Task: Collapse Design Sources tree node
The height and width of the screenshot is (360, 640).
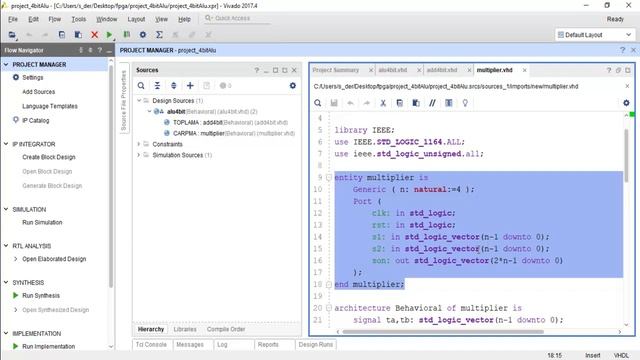Action: 139,100
